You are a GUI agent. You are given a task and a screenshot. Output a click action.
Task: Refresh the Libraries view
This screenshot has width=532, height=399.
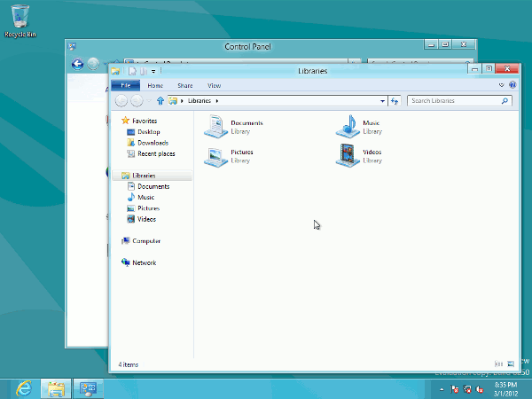pyautogui.click(x=395, y=101)
